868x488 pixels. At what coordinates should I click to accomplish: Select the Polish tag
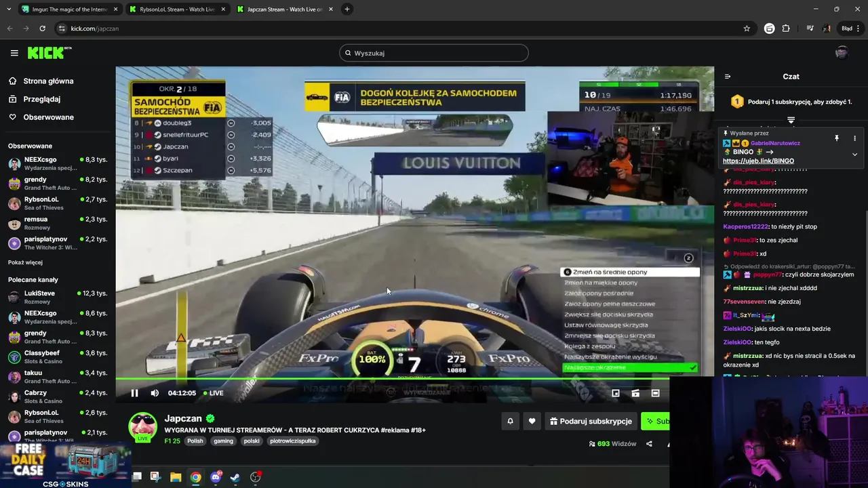(x=195, y=441)
